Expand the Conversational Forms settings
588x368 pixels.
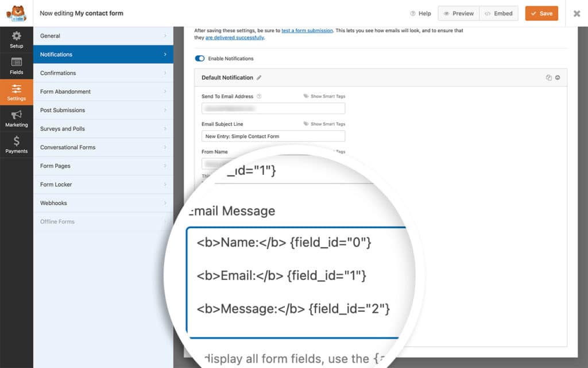(103, 147)
